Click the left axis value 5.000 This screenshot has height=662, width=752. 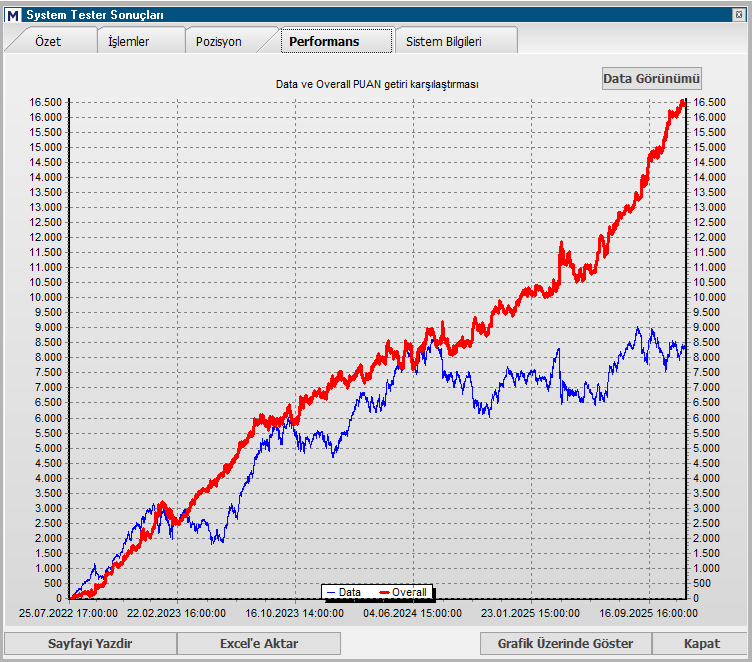pyautogui.click(x=48, y=448)
